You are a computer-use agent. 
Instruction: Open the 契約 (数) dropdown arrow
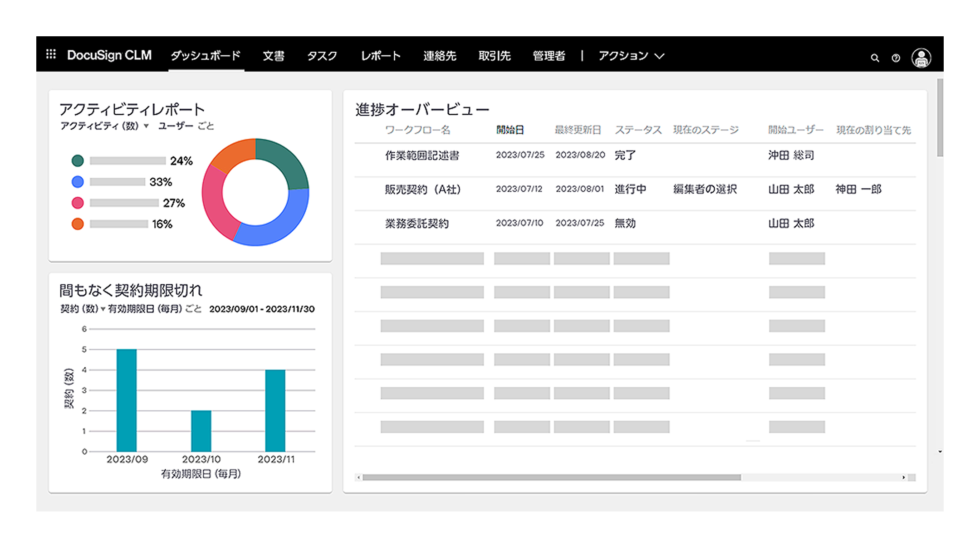point(103,309)
